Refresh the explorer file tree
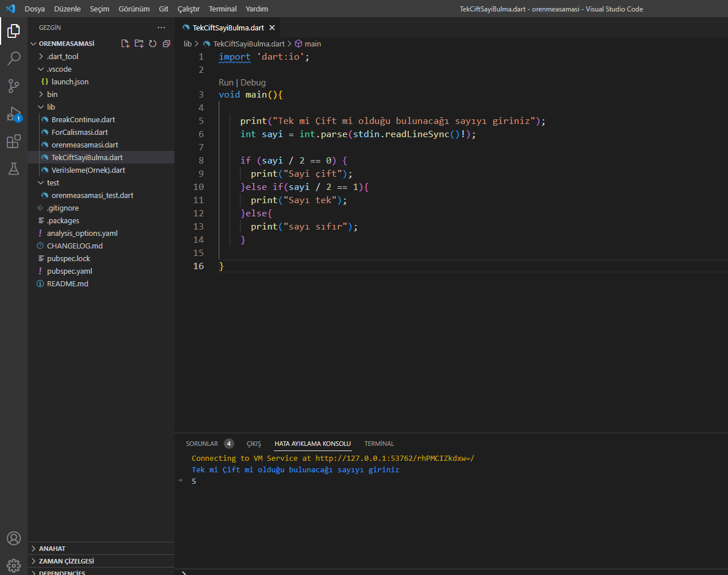The image size is (728, 575). coord(153,44)
